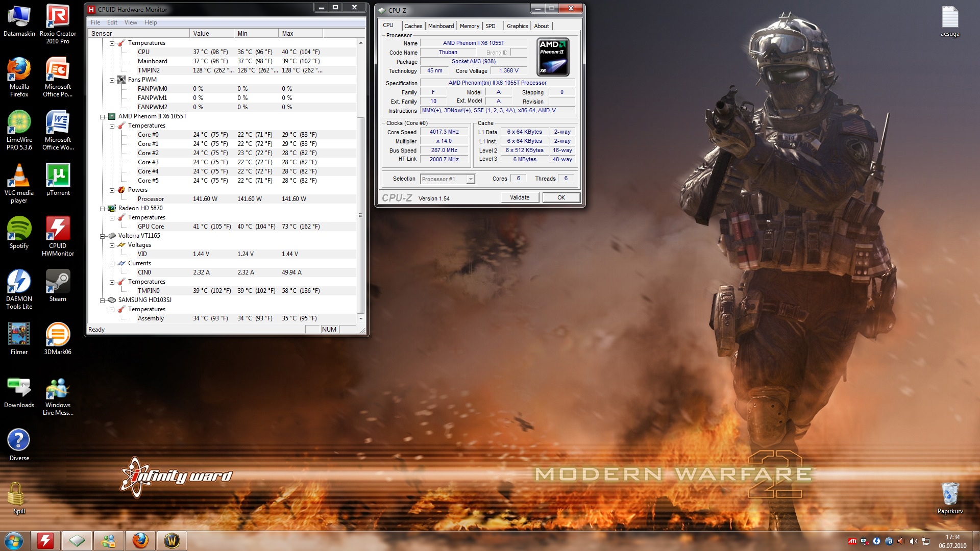The image size is (980, 551).
Task: Open the Filmer folder icon
Action: (19, 339)
